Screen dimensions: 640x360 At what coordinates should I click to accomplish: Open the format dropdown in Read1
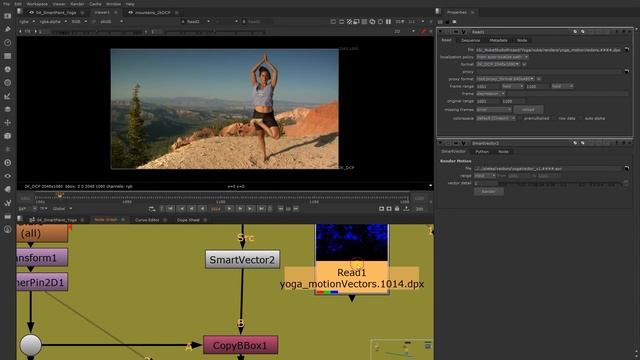[x=498, y=64]
